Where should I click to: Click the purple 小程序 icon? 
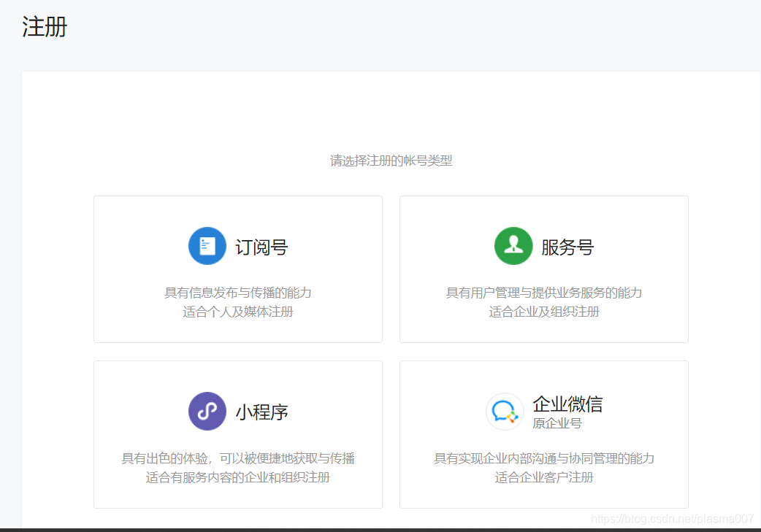pyautogui.click(x=207, y=411)
